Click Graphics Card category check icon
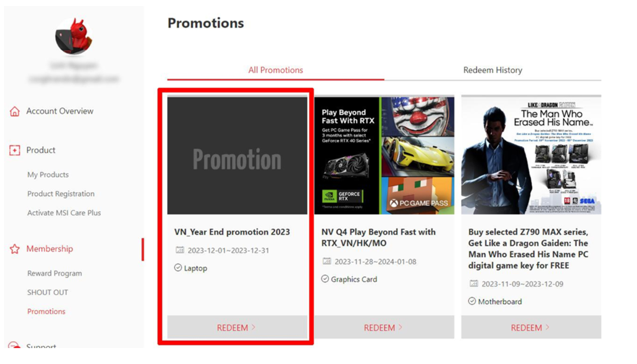 325,279
